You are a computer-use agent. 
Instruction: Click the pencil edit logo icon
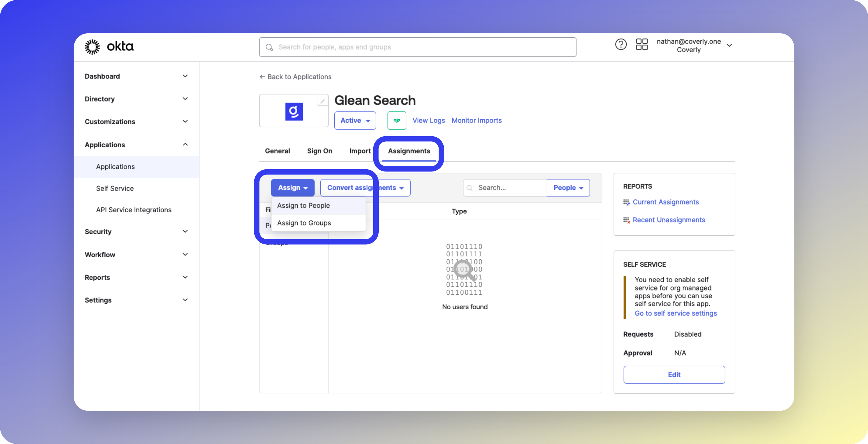pyautogui.click(x=322, y=101)
